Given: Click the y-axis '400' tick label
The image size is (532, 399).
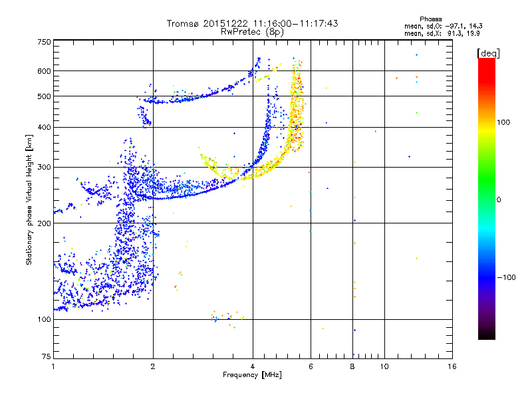Looking at the screenshot, I should click(44, 127).
